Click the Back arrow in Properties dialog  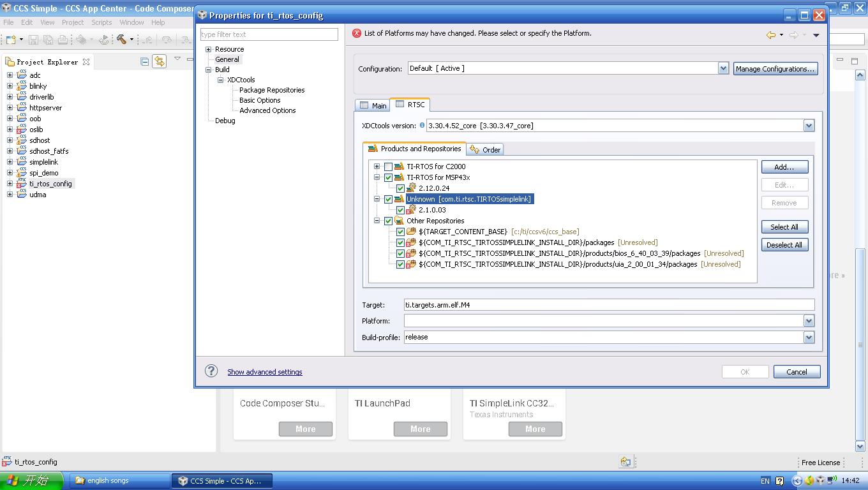point(771,35)
